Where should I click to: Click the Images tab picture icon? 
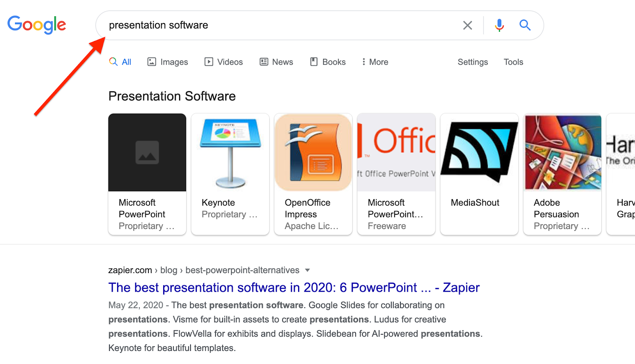pos(152,62)
